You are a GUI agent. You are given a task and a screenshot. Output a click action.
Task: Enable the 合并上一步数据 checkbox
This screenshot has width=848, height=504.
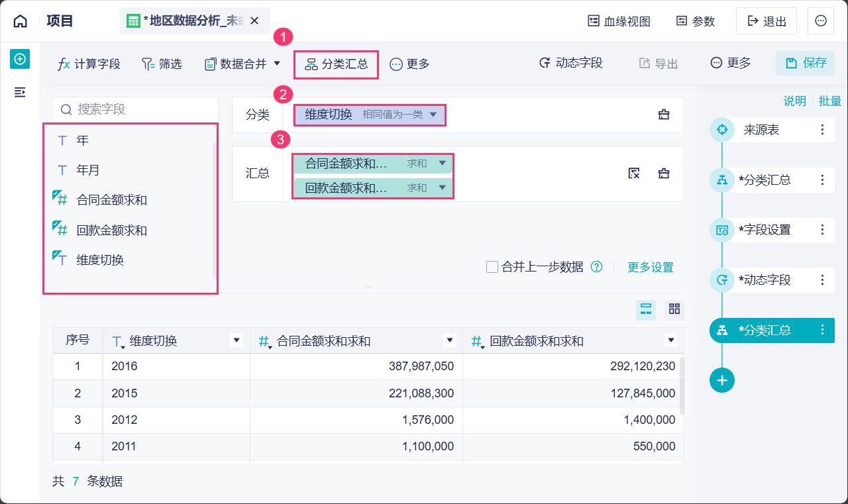492,267
